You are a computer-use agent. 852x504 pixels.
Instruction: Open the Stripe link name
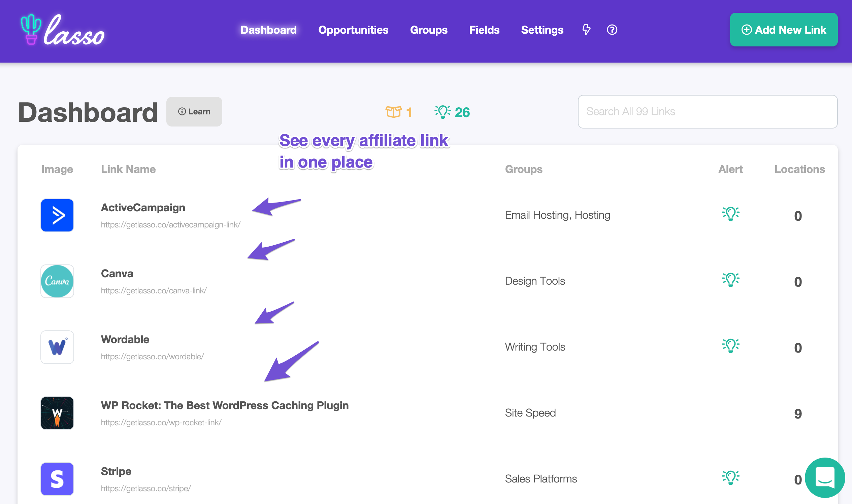click(116, 471)
